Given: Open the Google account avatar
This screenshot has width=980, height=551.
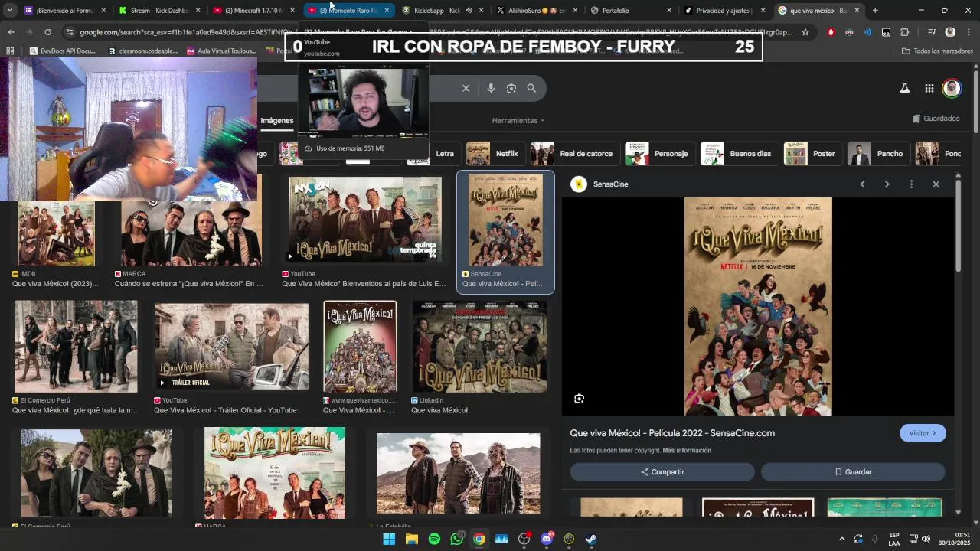Looking at the screenshot, I should click(952, 88).
